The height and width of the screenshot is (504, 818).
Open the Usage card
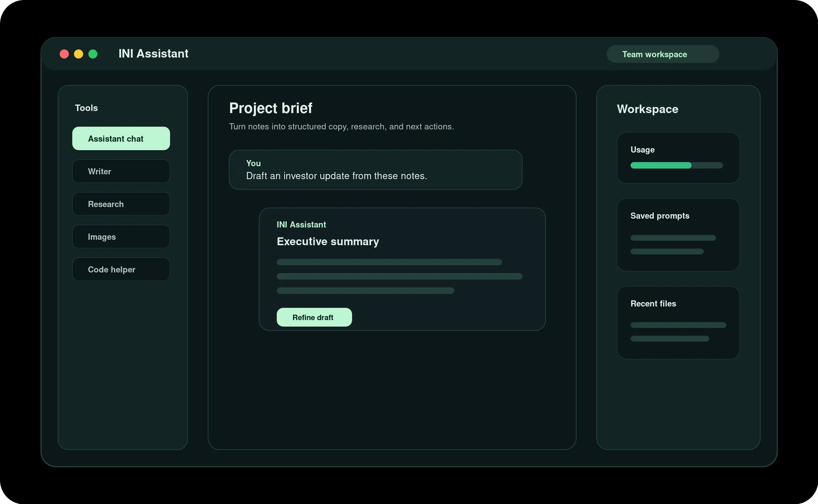click(678, 158)
